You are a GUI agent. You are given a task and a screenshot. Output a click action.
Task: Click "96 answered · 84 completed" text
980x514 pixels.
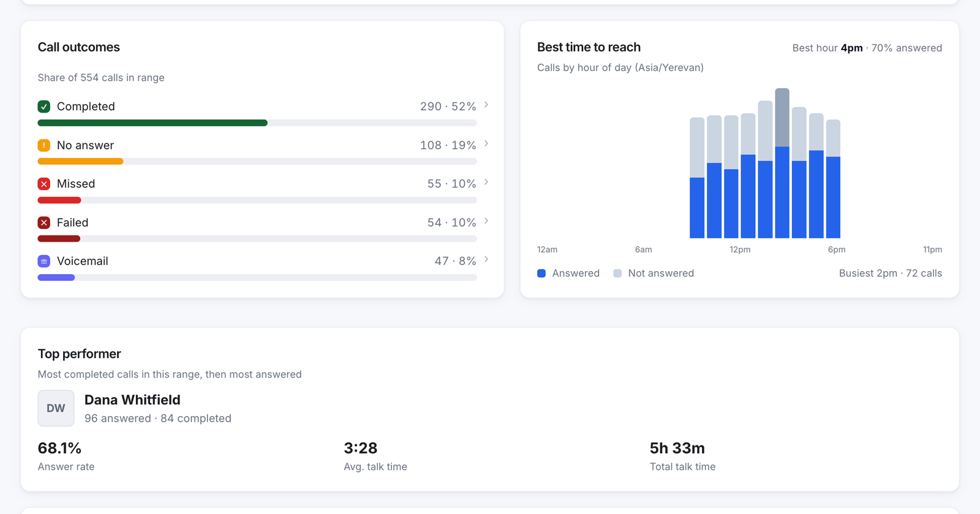158,419
